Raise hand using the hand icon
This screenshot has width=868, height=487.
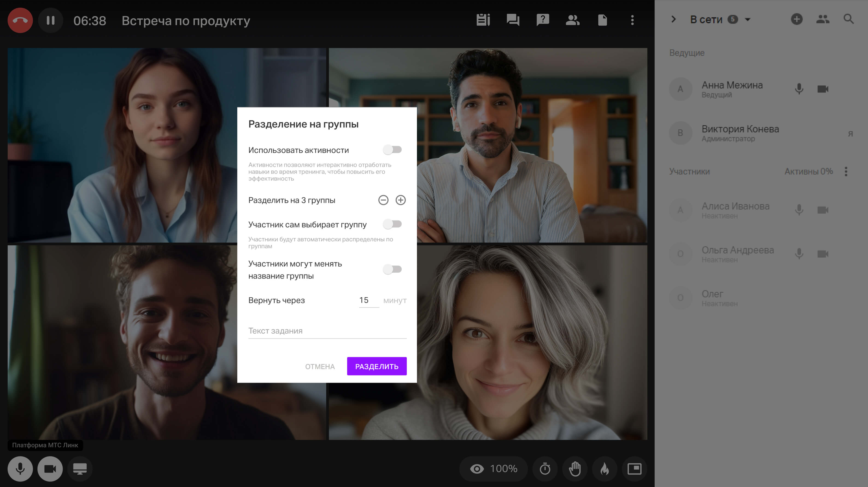(x=575, y=469)
